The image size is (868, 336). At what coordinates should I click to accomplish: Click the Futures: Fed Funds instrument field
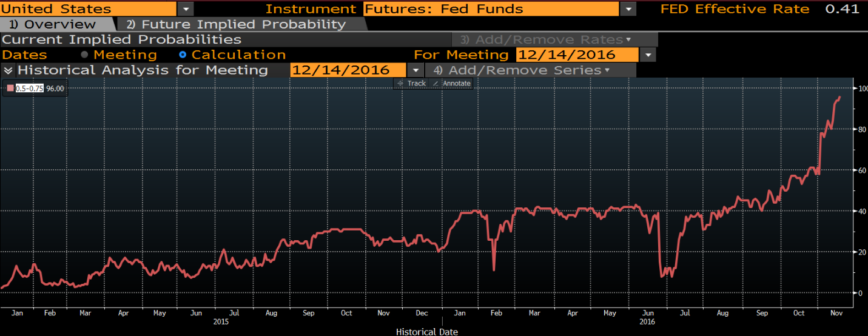[x=490, y=9]
